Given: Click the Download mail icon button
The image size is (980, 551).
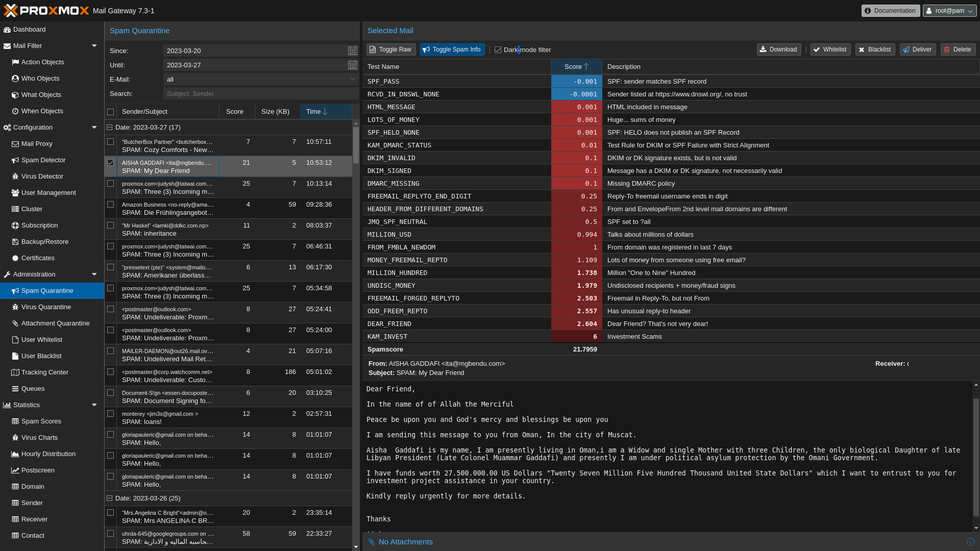Looking at the screenshot, I should [x=778, y=49].
